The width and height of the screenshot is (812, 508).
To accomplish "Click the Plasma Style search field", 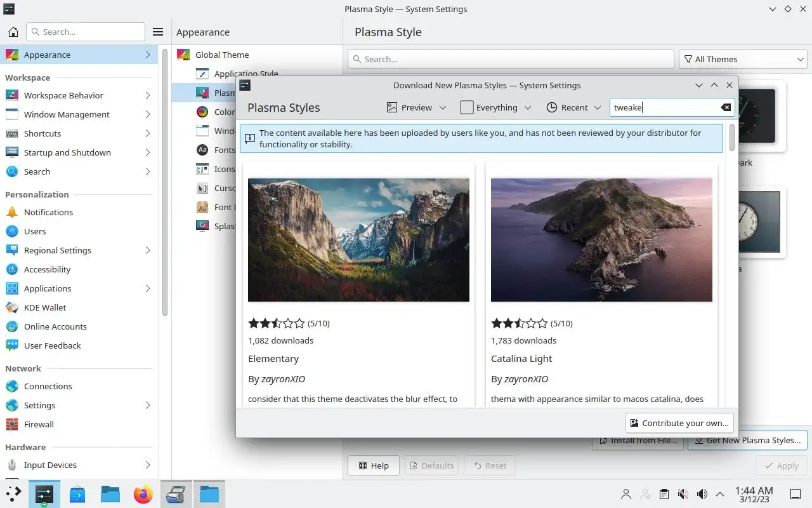I will pos(511,59).
